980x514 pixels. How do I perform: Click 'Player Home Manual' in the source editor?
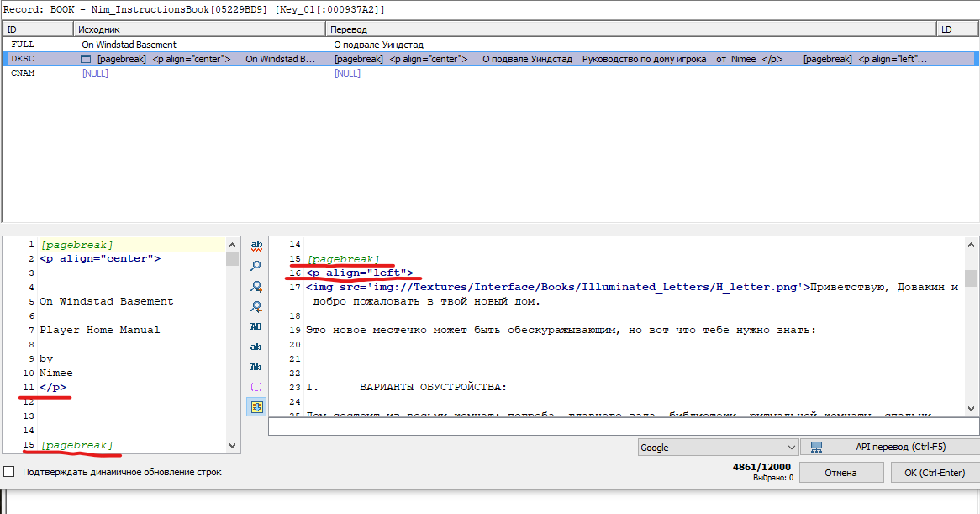(99, 330)
